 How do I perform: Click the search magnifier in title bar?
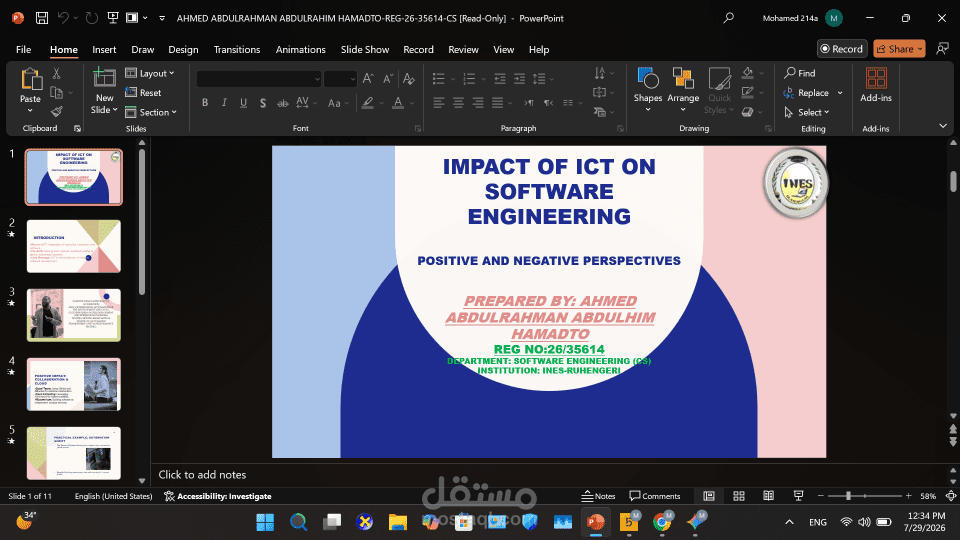pos(729,18)
